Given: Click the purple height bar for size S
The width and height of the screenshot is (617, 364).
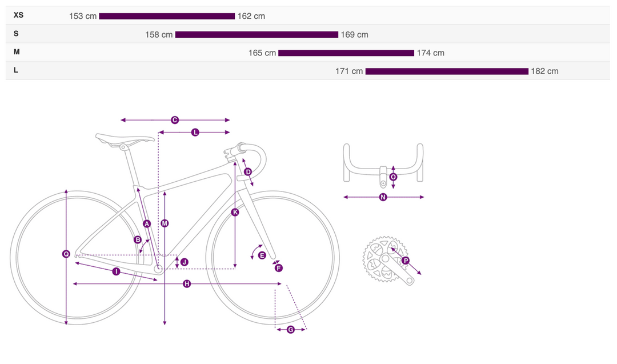Looking at the screenshot, I should pos(257,35).
